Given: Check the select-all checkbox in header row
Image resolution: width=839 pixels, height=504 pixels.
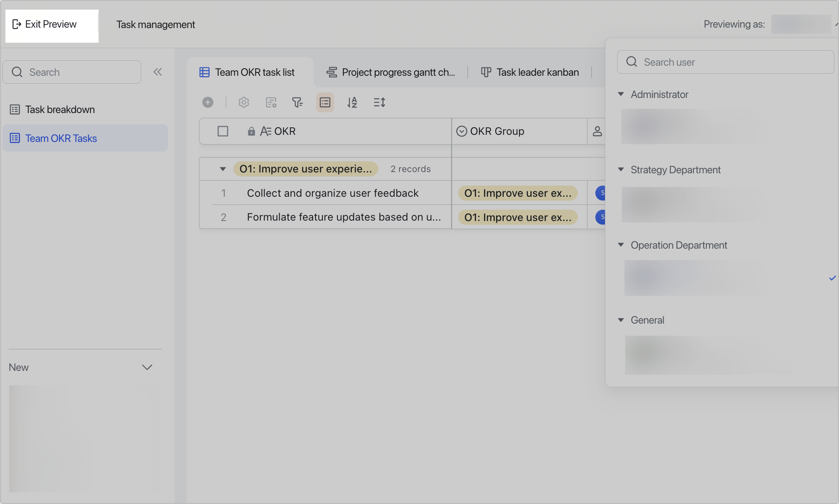Looking at the screenshot, I should coord(223,131).
